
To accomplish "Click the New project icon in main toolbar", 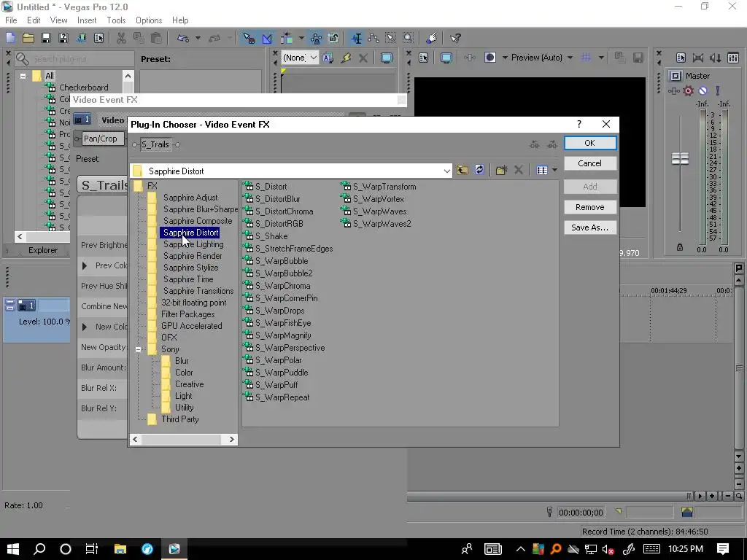I will click(x=10, y=38).
